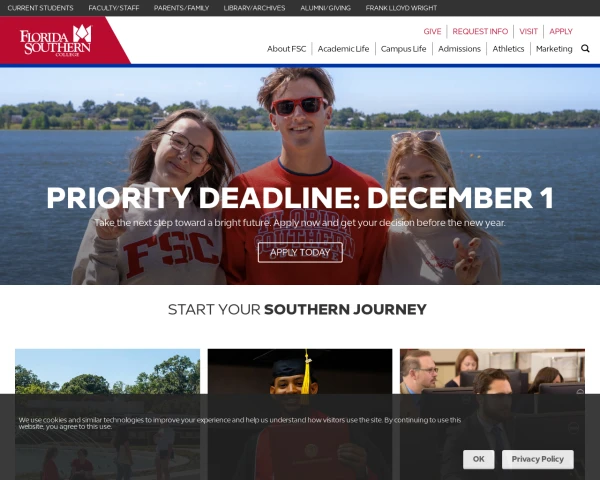Open the Privacy Policy button
Image resolution: width=600 pixels, height=480 pixels.
538,459
